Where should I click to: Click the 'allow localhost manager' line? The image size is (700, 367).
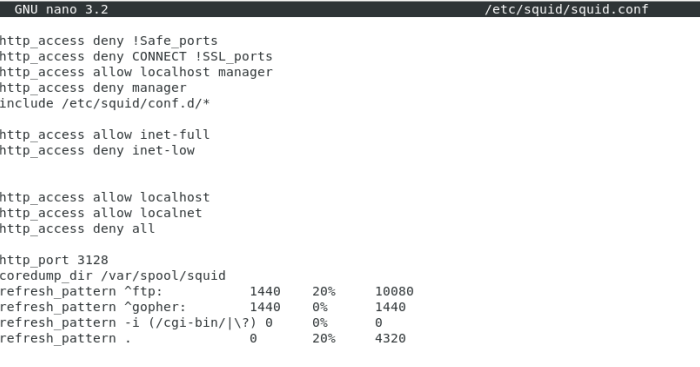click(136, 72)
